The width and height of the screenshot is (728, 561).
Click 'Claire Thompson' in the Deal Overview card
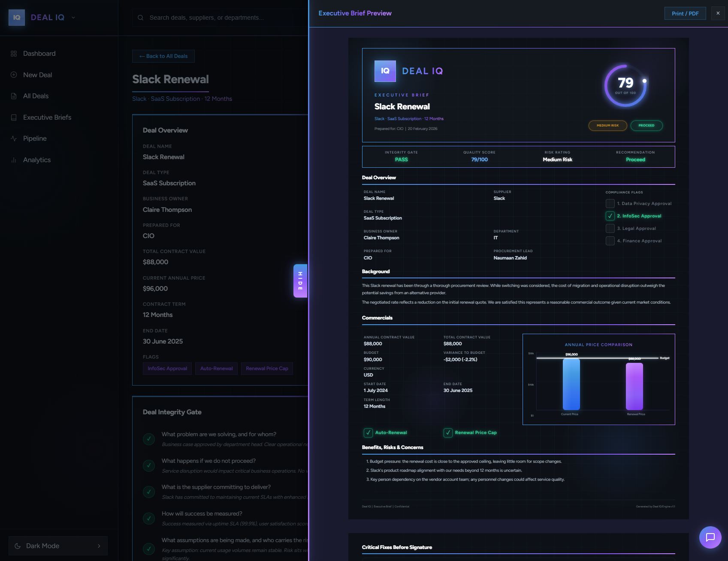coord(167,210)
